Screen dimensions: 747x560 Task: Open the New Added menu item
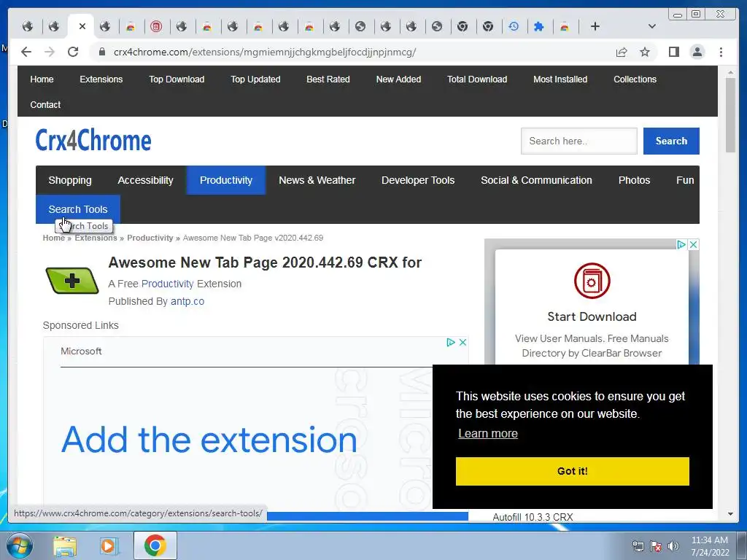399,79
